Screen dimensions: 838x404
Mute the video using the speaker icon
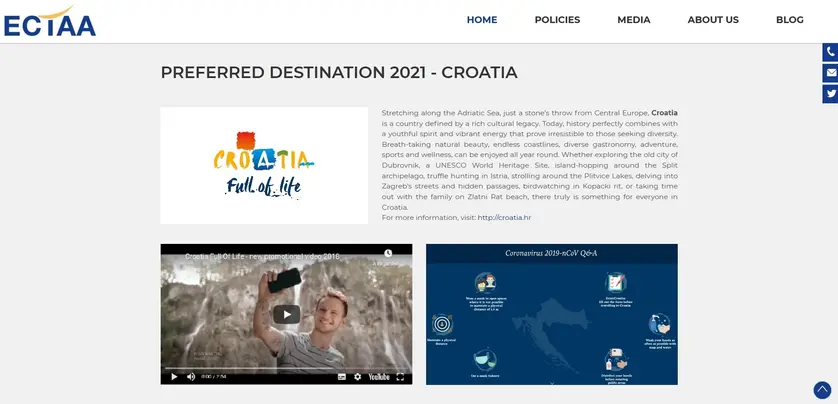191,377
